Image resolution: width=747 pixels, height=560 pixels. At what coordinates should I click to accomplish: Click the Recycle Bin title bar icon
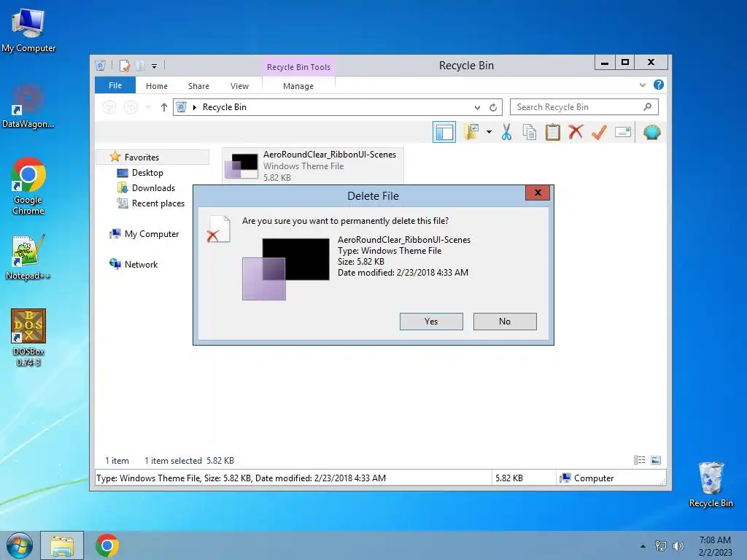[100, 65]
